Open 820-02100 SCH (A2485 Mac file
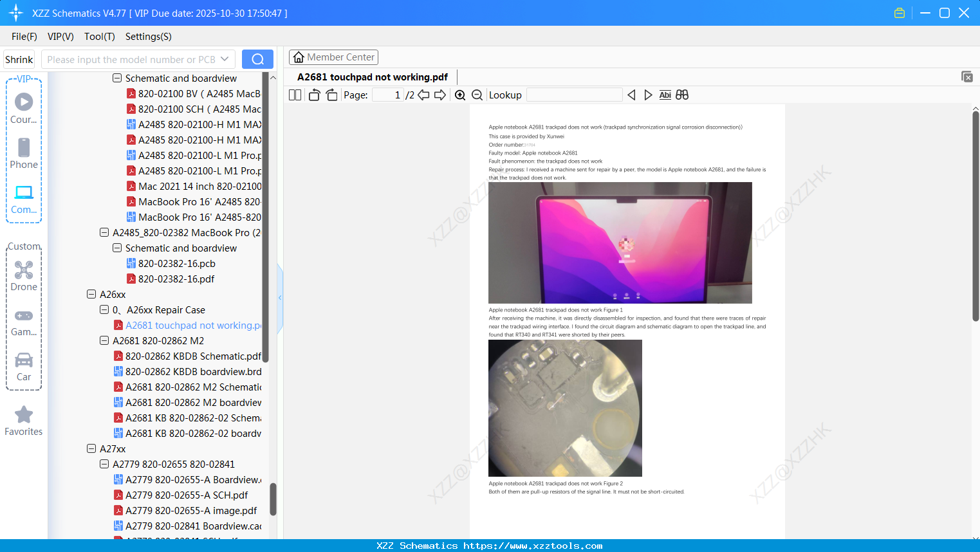The height and width of the screenshot is (552, 980). point(194,109)
